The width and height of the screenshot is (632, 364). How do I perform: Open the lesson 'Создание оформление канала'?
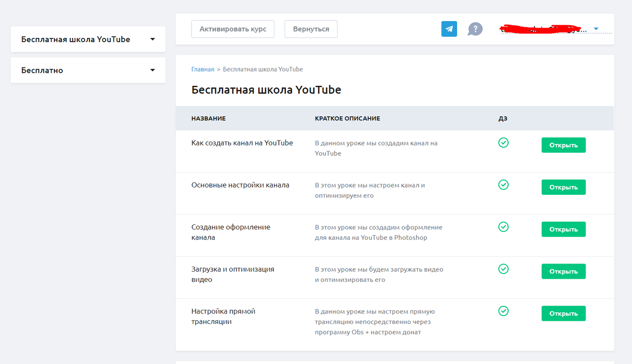(563, 229)
